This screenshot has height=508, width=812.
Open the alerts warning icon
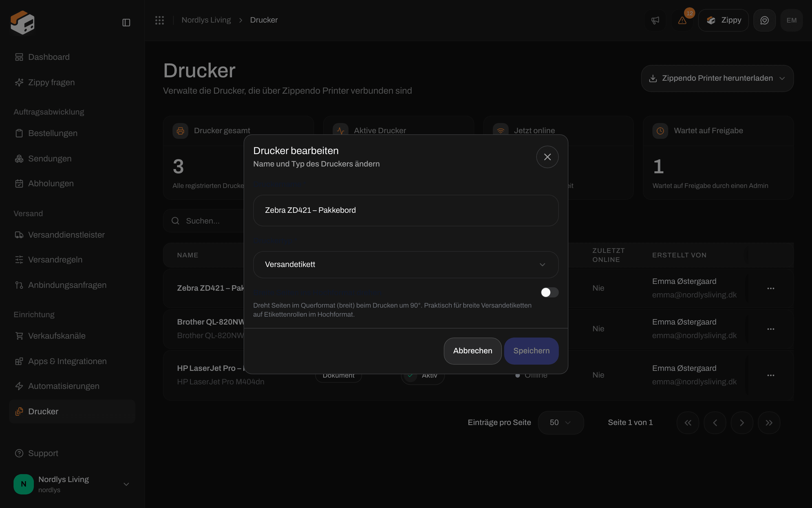tap(682, 21)
